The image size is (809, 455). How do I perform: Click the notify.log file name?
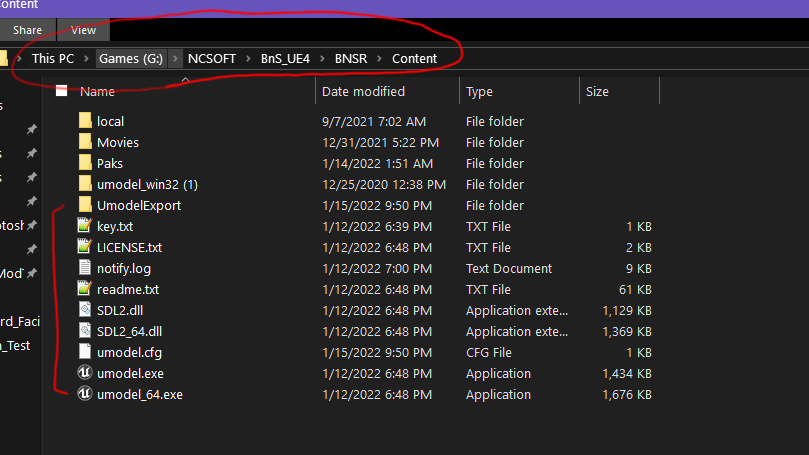pyautogui.click(x=124, y=269)
